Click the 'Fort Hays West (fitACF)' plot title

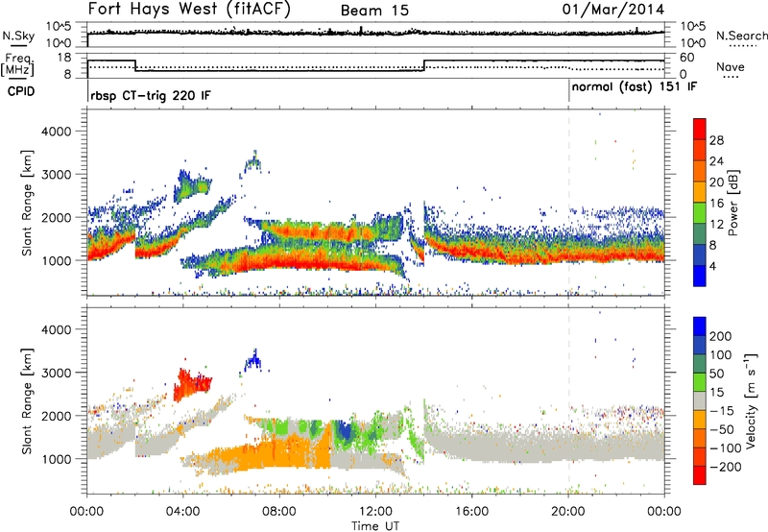(x=189, y=10)
